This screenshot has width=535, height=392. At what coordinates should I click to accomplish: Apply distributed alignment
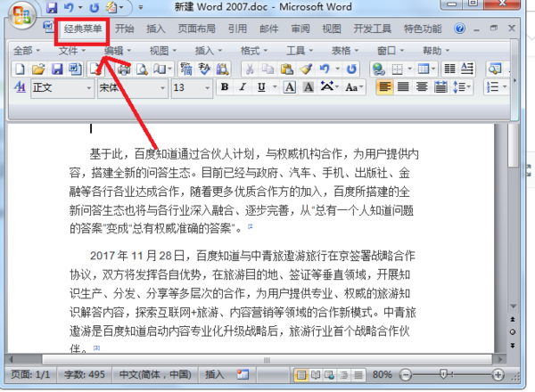[x=440, y=87]
